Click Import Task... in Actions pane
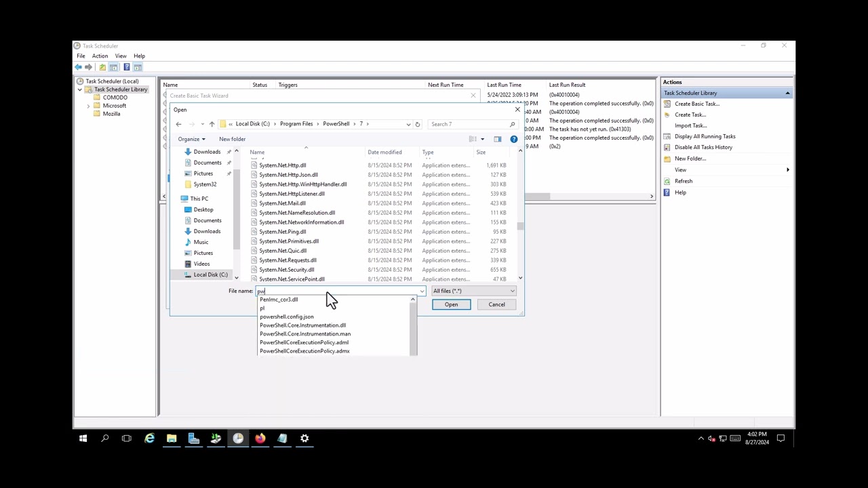Screen dimensions: 868x488 click(690, 125)
